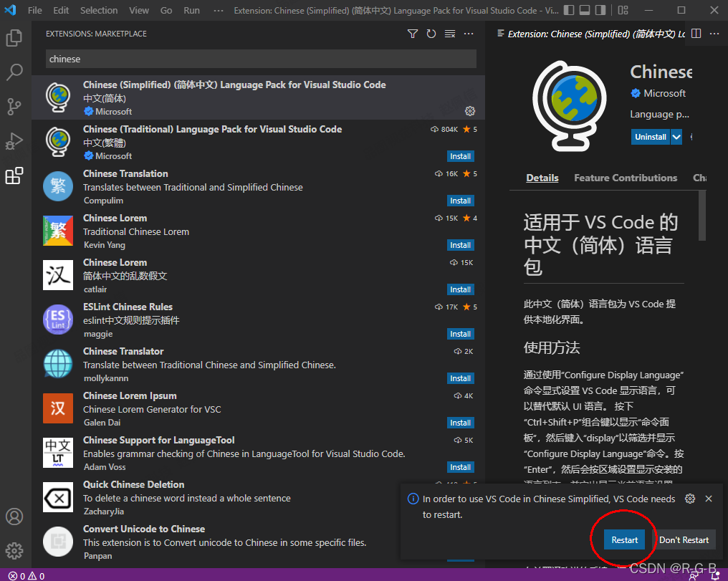Click Don't Restart button
Viewport: 728px width, 581px height.
pyautogui.click(x=684, y=539)
